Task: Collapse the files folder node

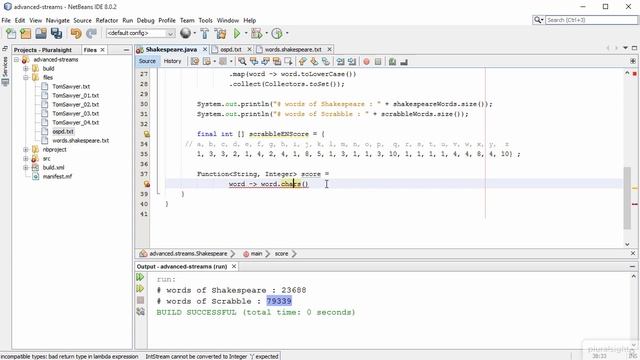Action: tap(26, 78)
